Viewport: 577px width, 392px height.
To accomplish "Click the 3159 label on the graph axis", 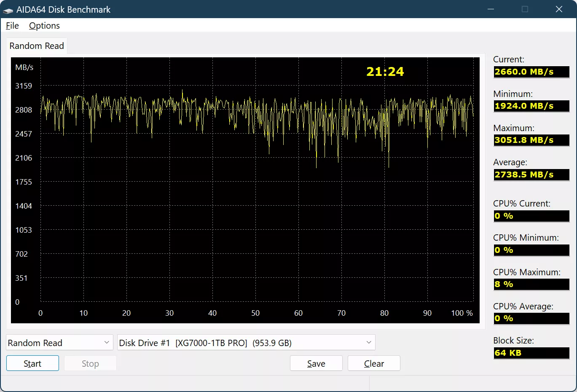I will (x=24, y=86).
